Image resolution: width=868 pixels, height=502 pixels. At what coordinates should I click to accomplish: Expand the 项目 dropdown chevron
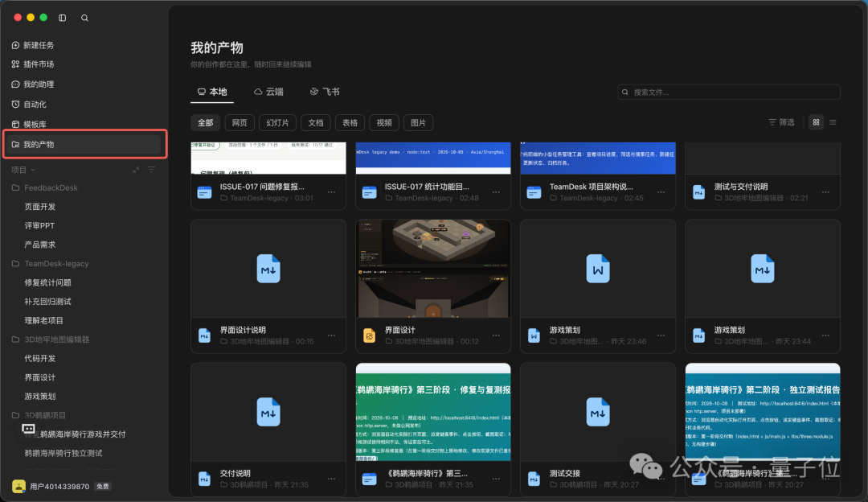(x=33, y=170)
